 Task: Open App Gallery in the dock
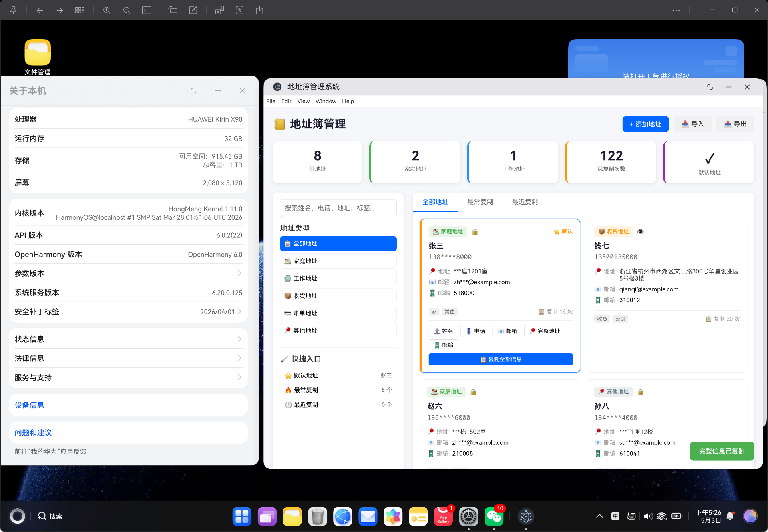(443, 516)
